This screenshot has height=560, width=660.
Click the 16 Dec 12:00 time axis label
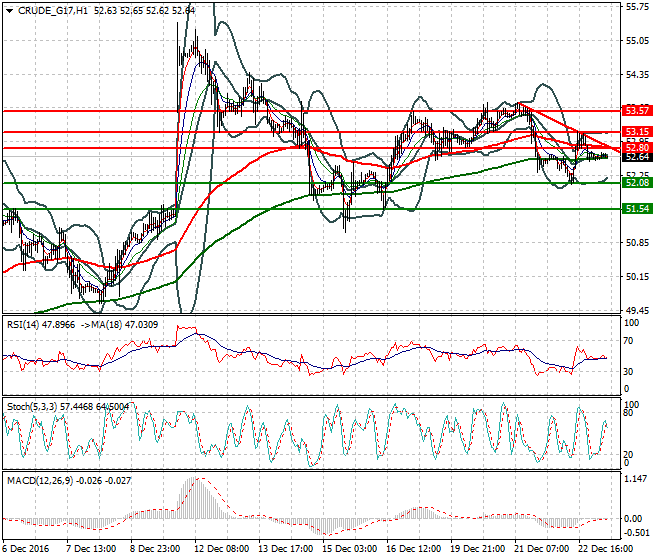(x=413, y=549)
